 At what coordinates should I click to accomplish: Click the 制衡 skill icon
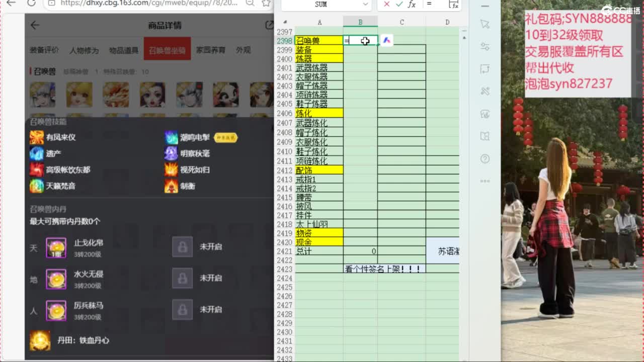pos(172,186)
